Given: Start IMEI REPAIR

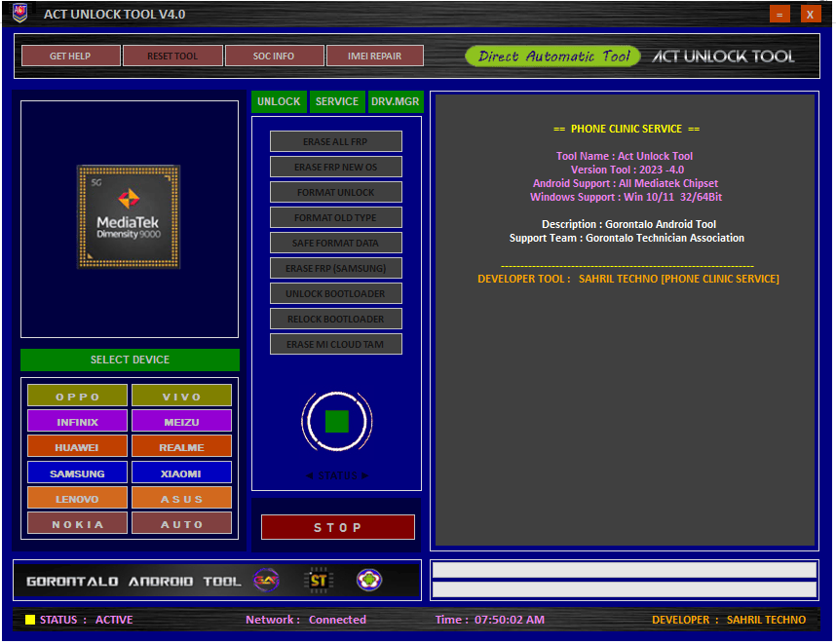Looking at the screenshot, I should (375, 56).
